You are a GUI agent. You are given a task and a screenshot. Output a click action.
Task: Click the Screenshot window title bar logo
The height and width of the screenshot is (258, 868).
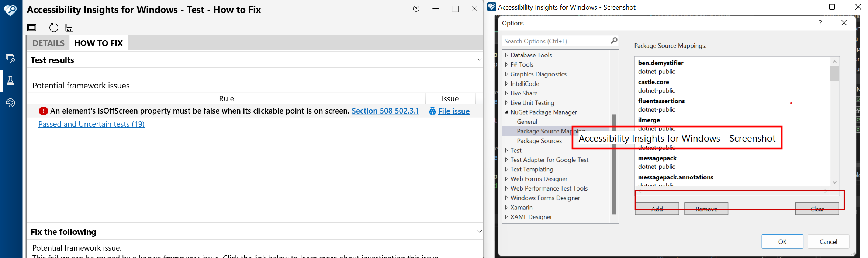tap(492, 7)
